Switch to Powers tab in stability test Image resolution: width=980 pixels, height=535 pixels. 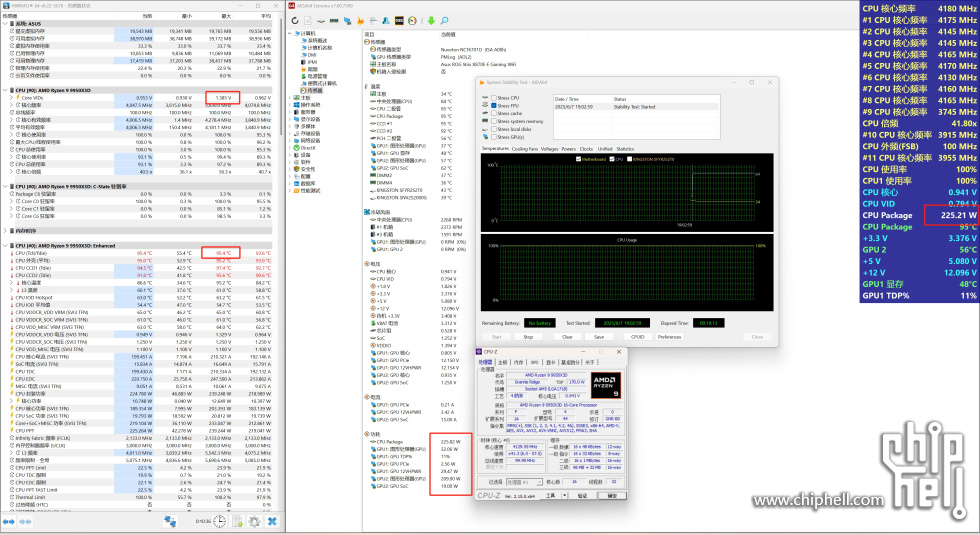[569, 149]
